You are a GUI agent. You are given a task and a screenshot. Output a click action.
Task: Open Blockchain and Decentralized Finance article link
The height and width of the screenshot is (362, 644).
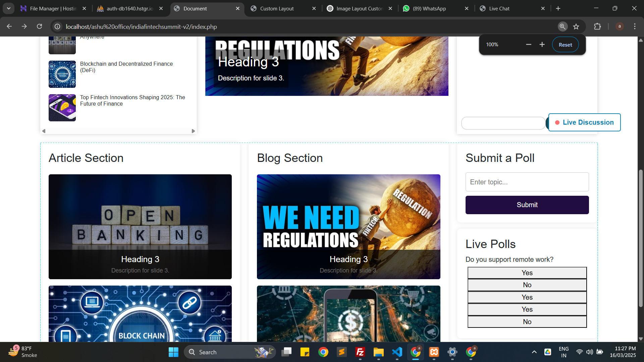click(x=126, y=67)
